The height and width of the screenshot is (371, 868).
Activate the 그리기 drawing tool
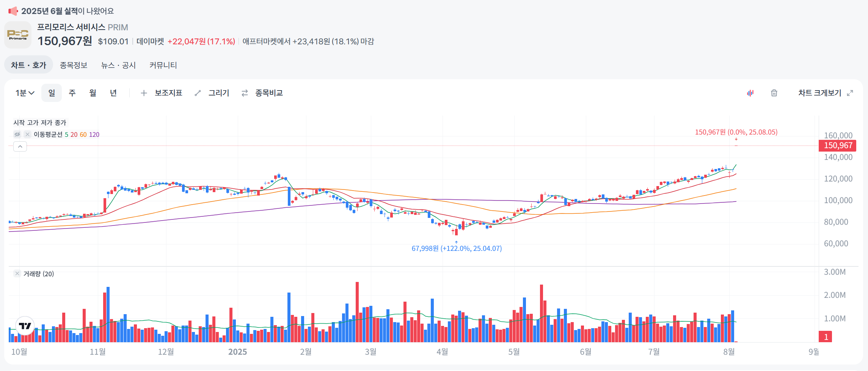219,93
